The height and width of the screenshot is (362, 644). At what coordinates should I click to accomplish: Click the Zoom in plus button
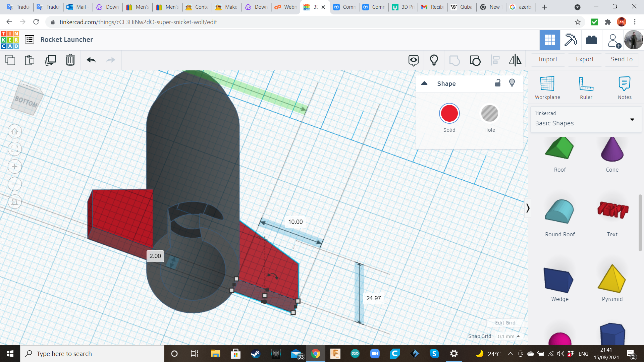pos(15,167)
